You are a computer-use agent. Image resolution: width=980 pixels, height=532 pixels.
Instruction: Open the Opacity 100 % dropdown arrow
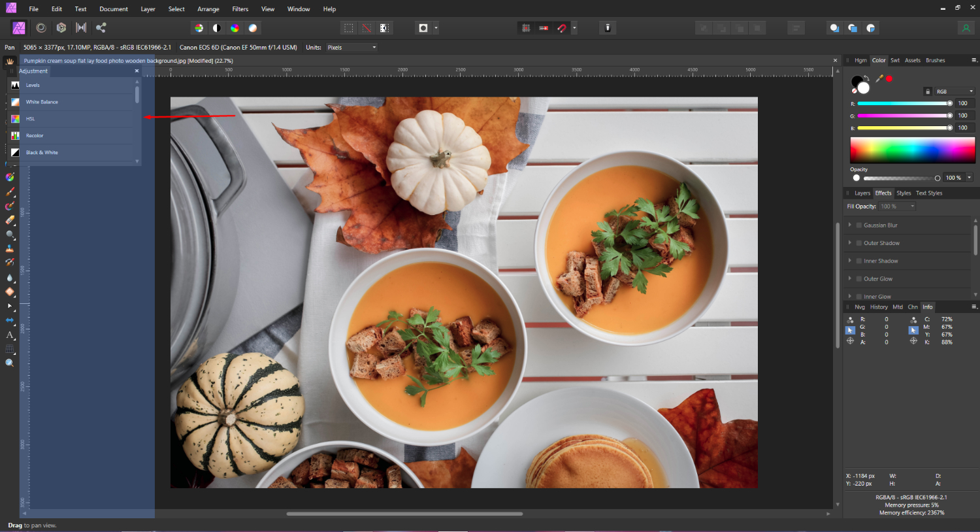point(970,178)
